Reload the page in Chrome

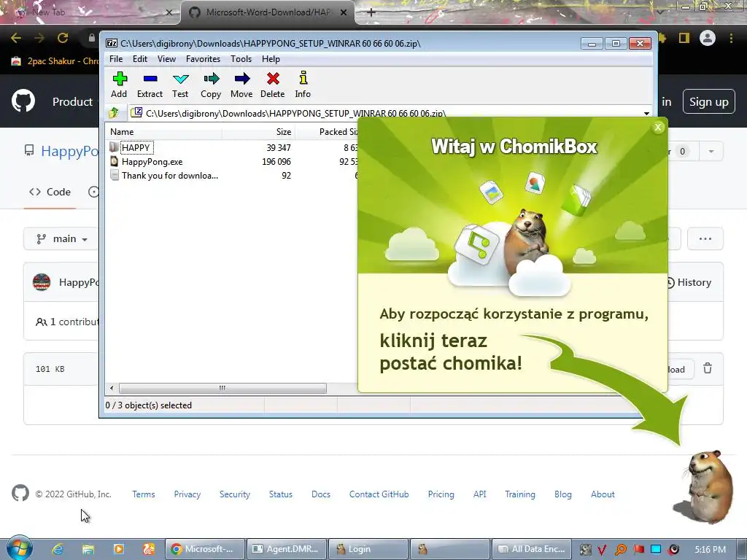click(63, 38)
